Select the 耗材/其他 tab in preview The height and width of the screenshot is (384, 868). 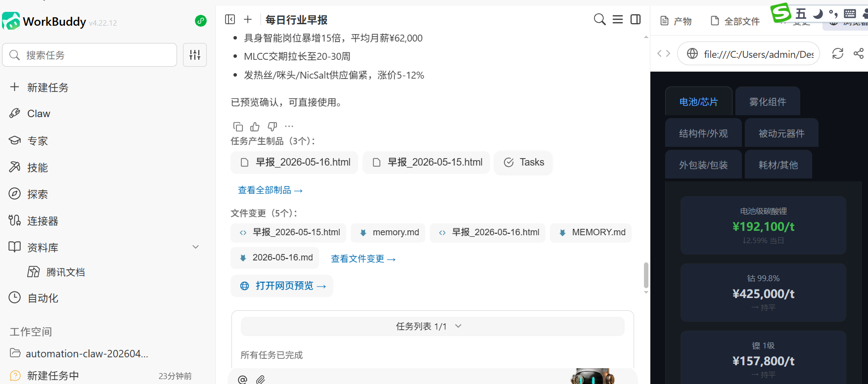[x=778, y=165]
